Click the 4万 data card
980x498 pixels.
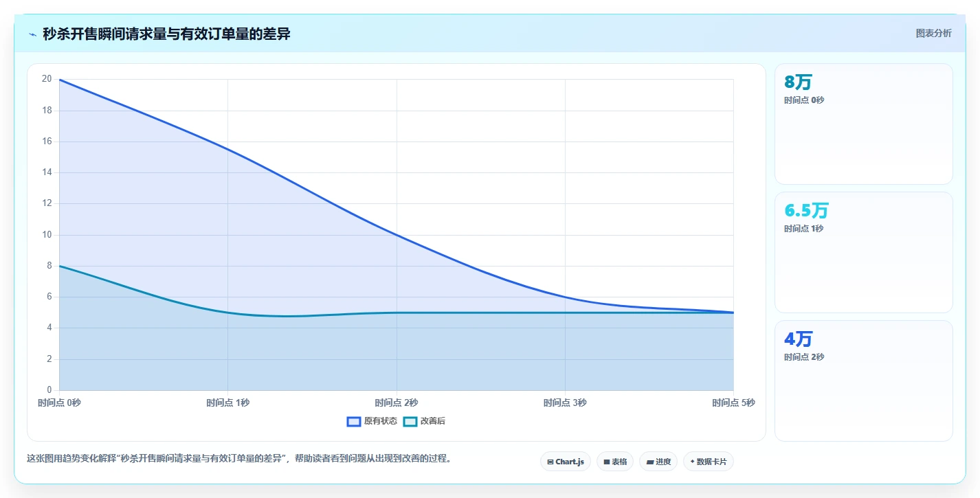click(864, 381)
